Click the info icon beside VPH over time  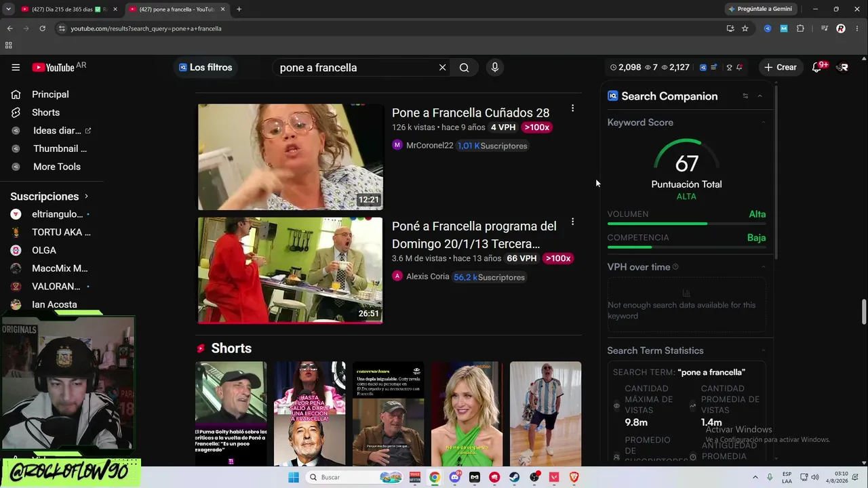tap(675, 267)
